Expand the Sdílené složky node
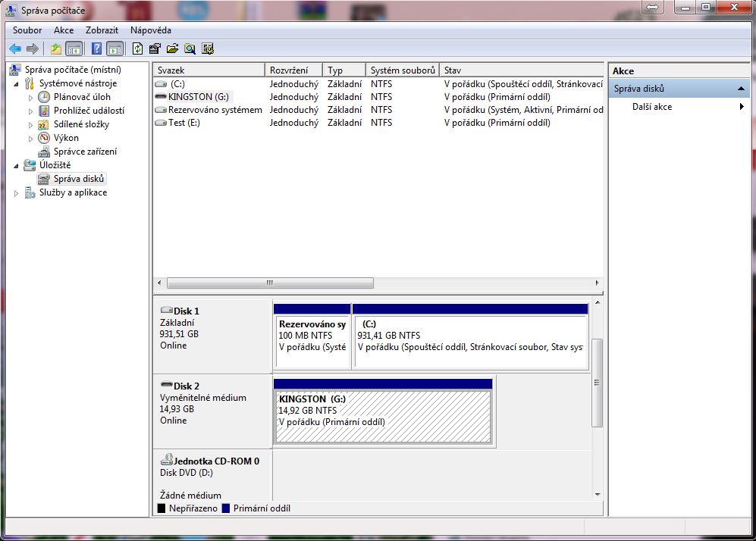The image size is (756, 541). 30,125
